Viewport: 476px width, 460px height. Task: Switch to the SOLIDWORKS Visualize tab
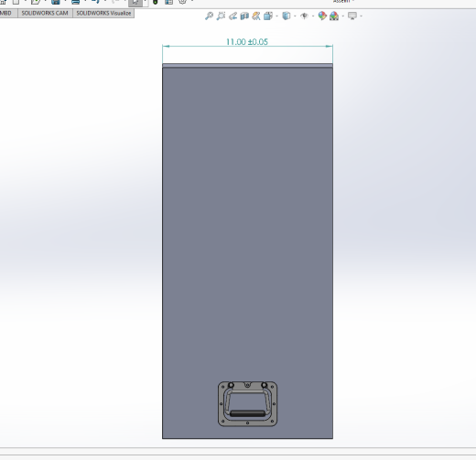103,13
